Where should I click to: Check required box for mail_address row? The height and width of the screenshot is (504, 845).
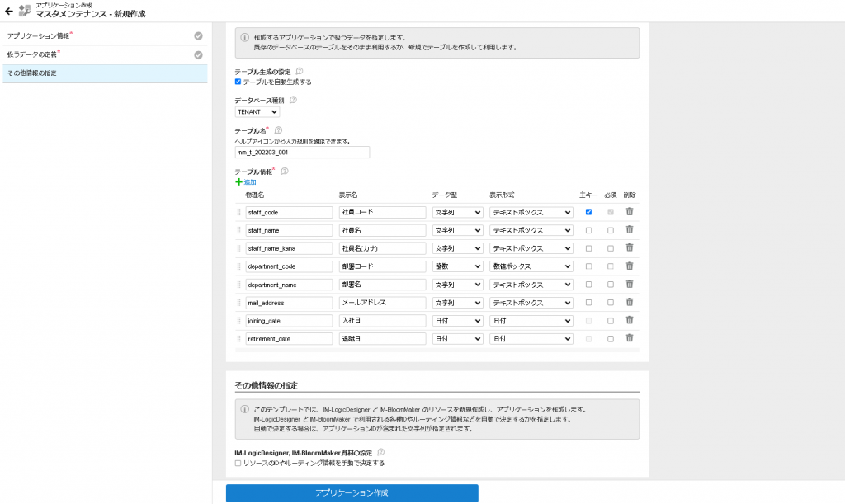tap(611, 303)
